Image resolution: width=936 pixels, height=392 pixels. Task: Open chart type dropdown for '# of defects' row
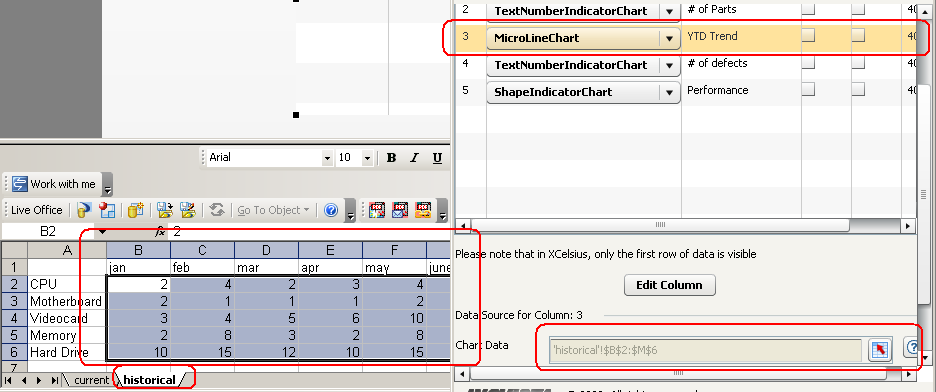coord(669,65)
